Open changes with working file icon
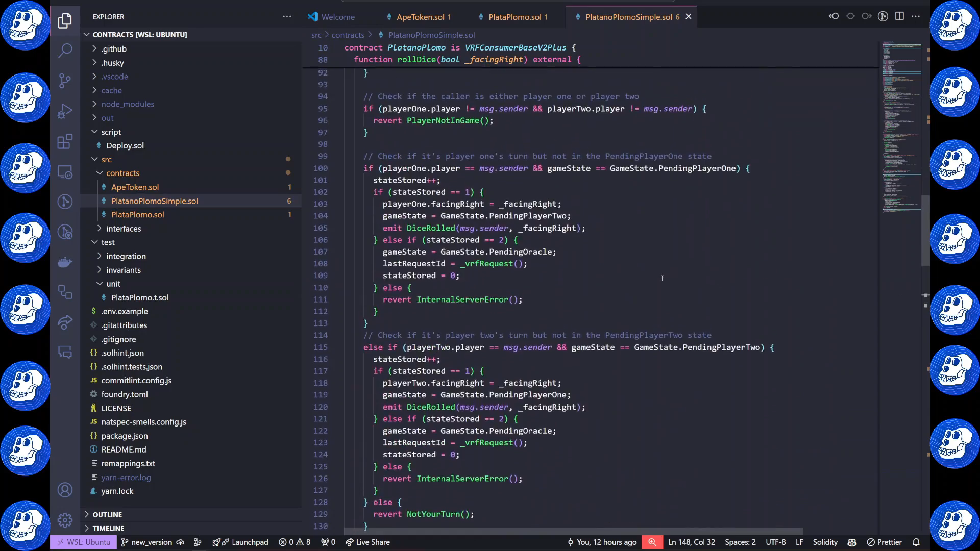Image resolution: width=980 pixels, height=551 pixels. [850, 16]
